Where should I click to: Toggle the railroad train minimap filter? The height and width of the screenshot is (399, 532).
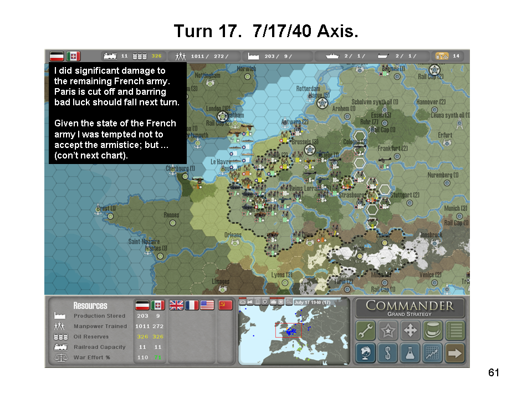250,302
